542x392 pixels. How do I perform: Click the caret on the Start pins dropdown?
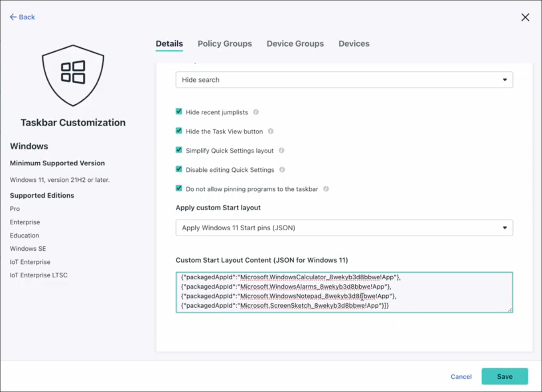[504, 228]
